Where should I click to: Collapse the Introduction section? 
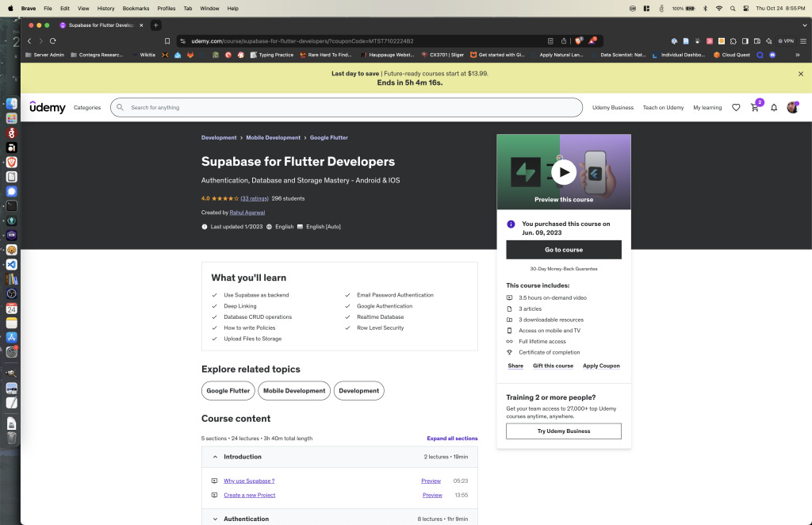[x=339, y=457]
